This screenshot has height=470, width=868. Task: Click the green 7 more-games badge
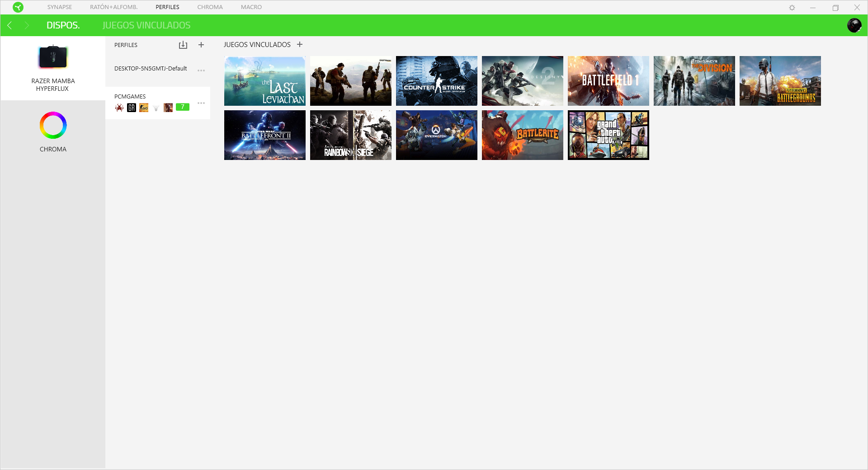pos(183,107)
